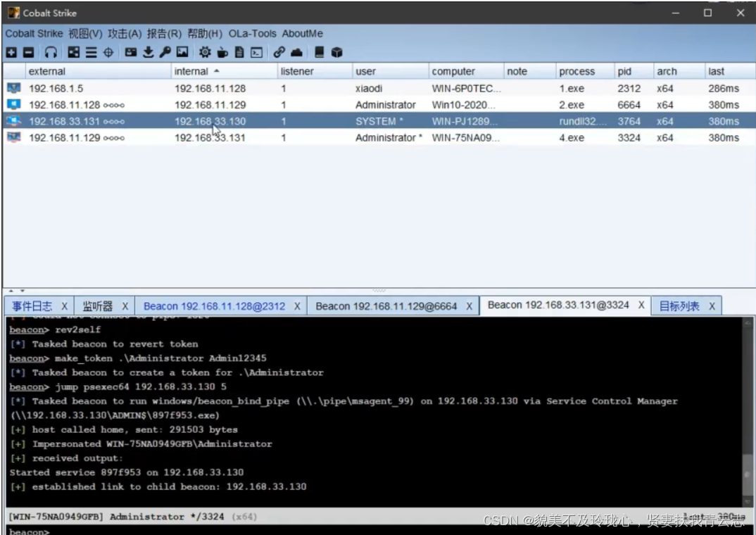This screenshot has height=535, width=756.
Task: Switch to the 监听器 tab
Action: click(x=97, y=306)
